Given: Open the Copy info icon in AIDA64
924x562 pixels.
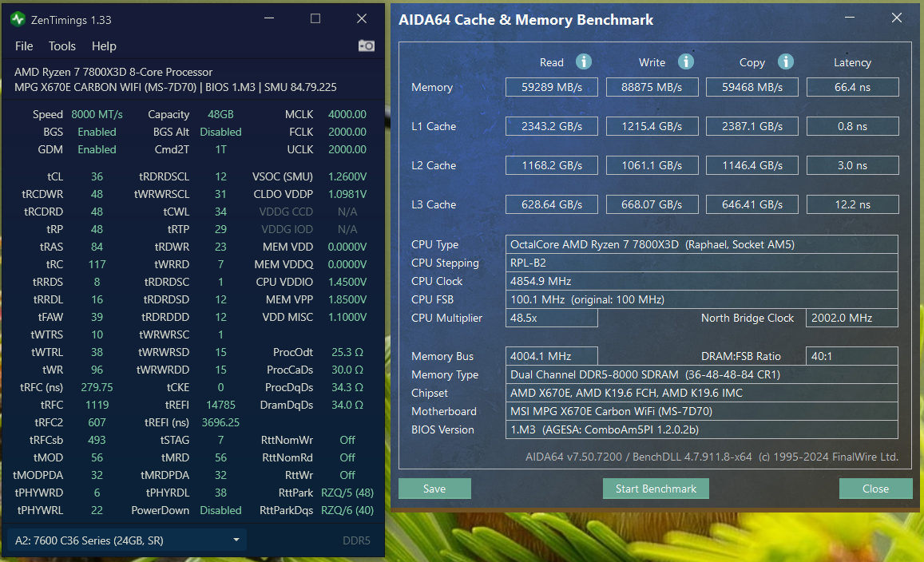Looking at the screenshot, I should point(786,61).
